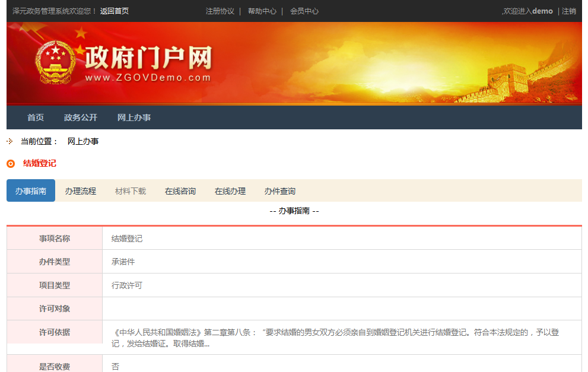Click the breadcrumb arrow icon before 当前位置
Viewport: 588px width, 372px height.
point(9,141)
